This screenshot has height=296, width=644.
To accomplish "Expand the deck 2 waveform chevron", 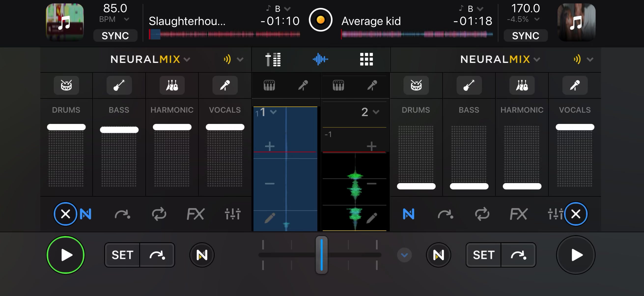I will tap(376, 112).
